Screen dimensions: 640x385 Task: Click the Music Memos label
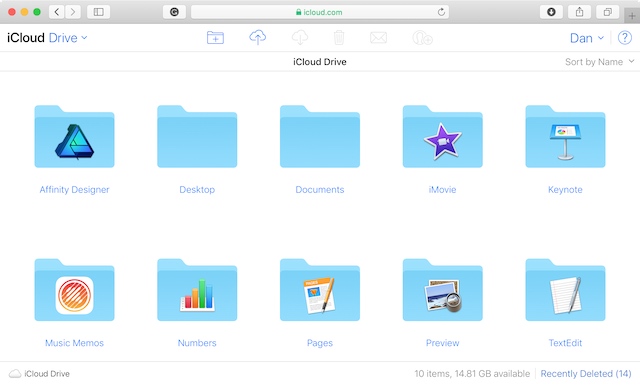coord(74,343)
